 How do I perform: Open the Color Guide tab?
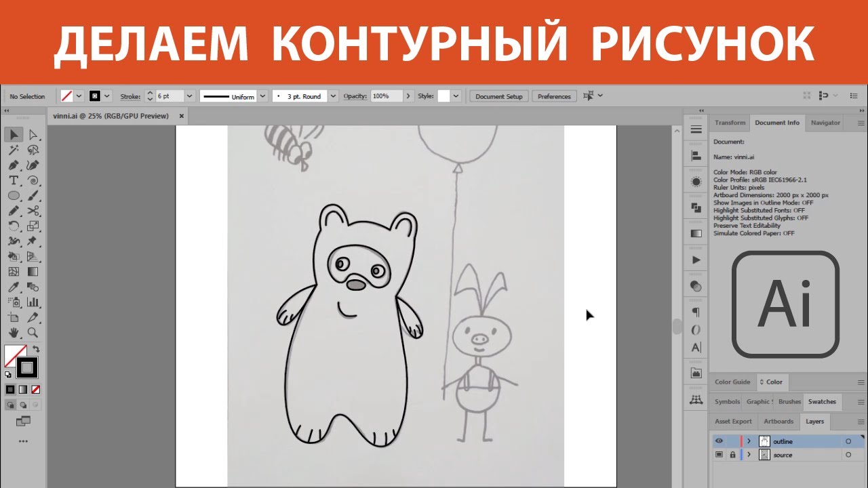(732, 382)
